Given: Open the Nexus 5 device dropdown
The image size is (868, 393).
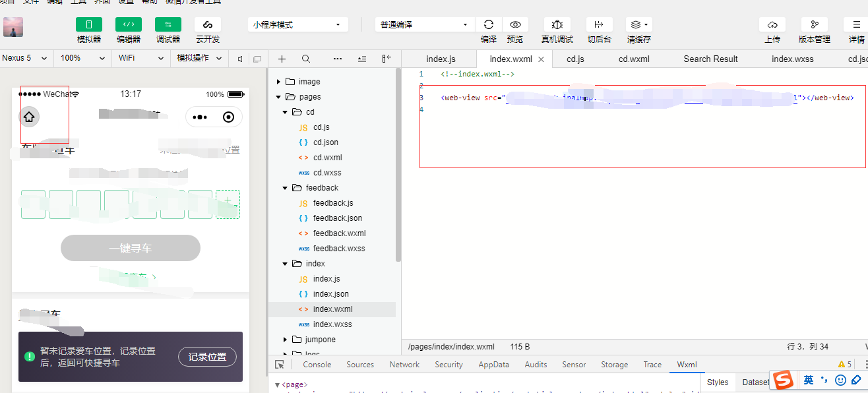Looking at the screenshot, I should click(x=26, y=58).
